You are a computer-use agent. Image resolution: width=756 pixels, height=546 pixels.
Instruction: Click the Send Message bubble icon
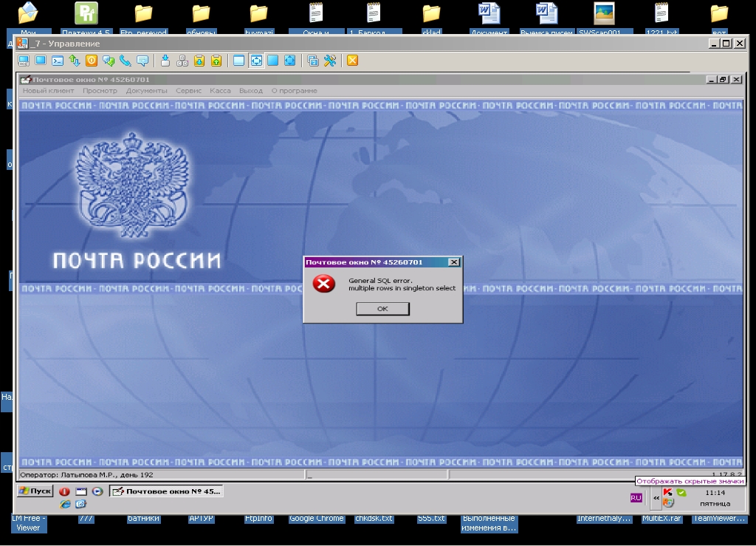coord(142,61)
